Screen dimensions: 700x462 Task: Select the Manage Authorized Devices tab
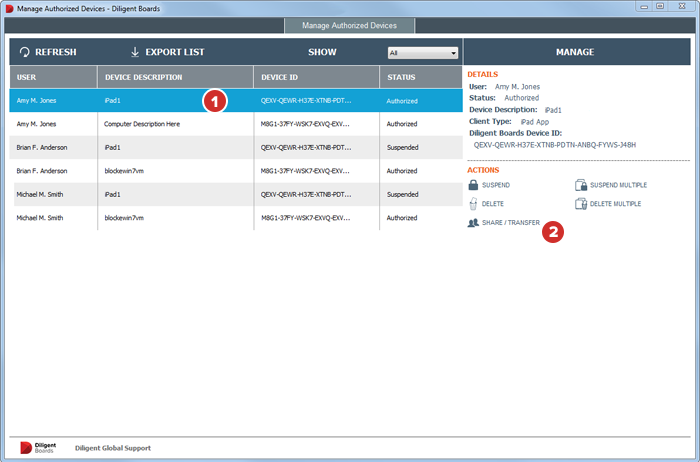349,25
